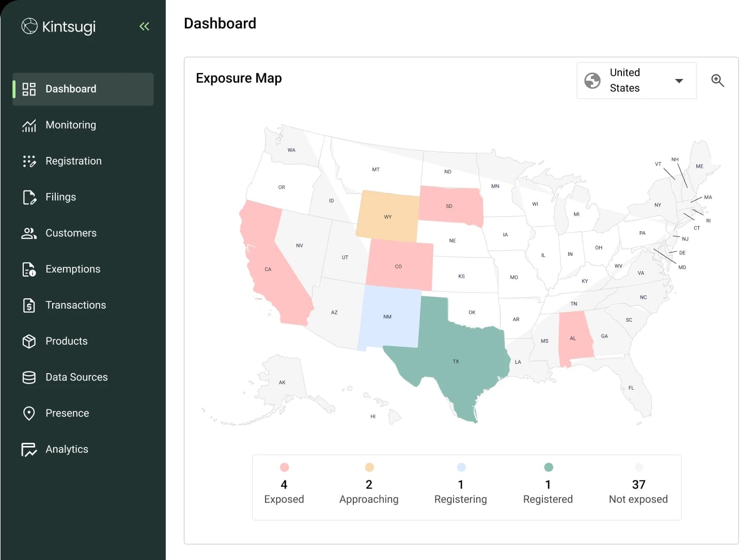Screen dimensions: 749x560
Task: Click the zoom-in magnifier icon
Action: (717, 81)
